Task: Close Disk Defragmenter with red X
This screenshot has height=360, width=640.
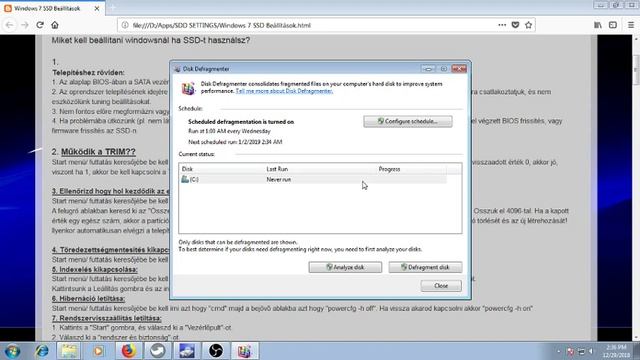Action: (459, 69)
